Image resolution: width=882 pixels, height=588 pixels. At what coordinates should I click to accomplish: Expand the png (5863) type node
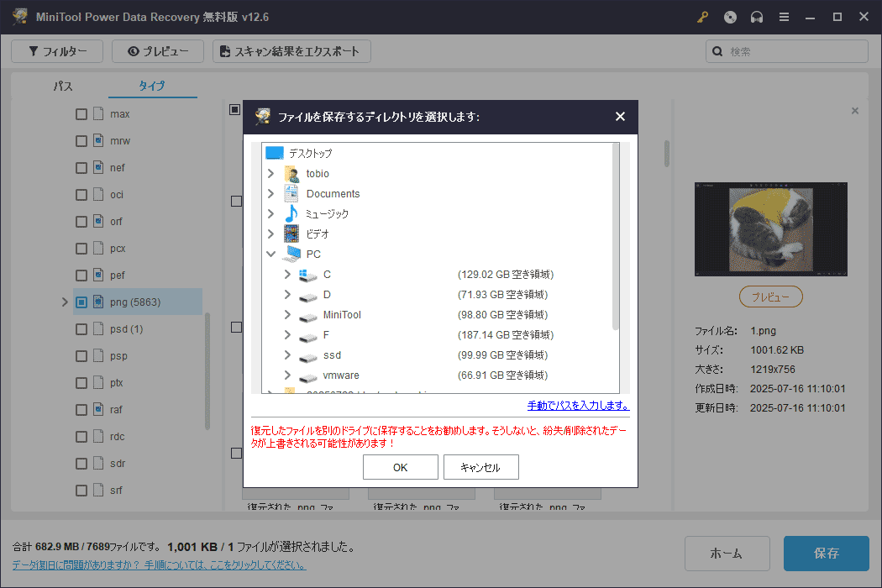coord(65,302)
